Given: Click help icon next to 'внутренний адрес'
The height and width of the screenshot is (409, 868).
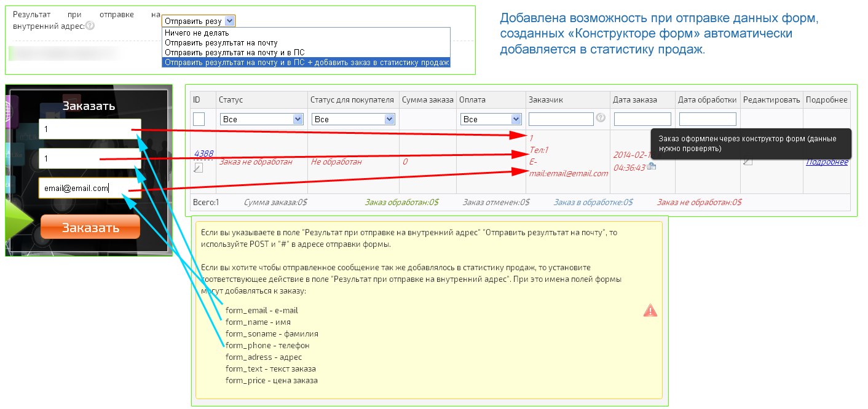Looking at the screenshot, I should pyautogui.click(x=90, y=26).
